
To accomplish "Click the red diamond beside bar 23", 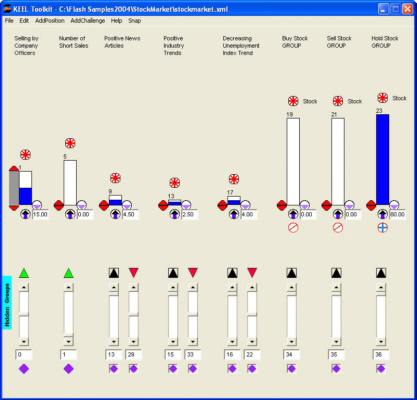I will pyautogui.click(x=371, y=206).
